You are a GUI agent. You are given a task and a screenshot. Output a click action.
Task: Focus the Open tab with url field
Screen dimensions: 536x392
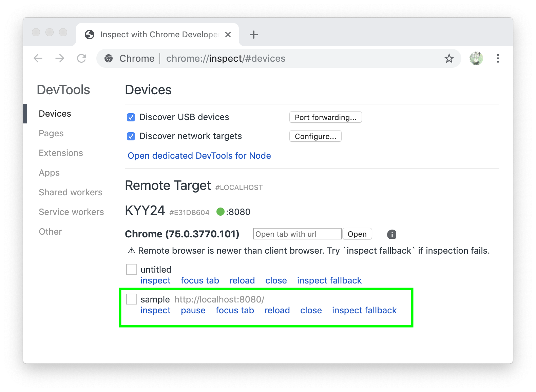coord(298,234)
